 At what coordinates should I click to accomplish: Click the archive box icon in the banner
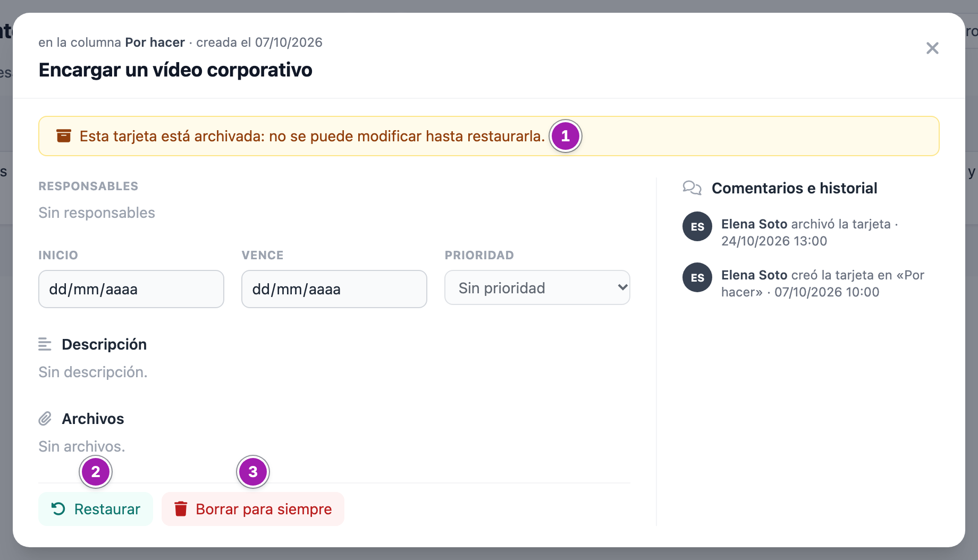click(x=64, y=136)
